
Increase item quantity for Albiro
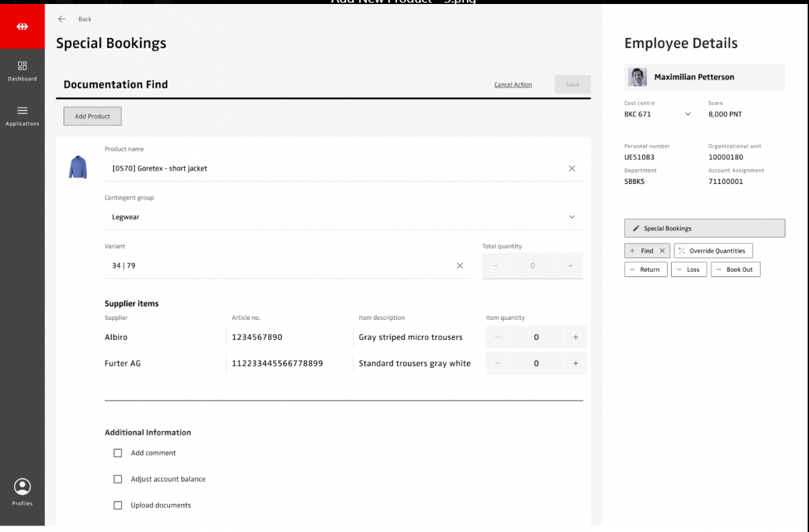point(575,337)
